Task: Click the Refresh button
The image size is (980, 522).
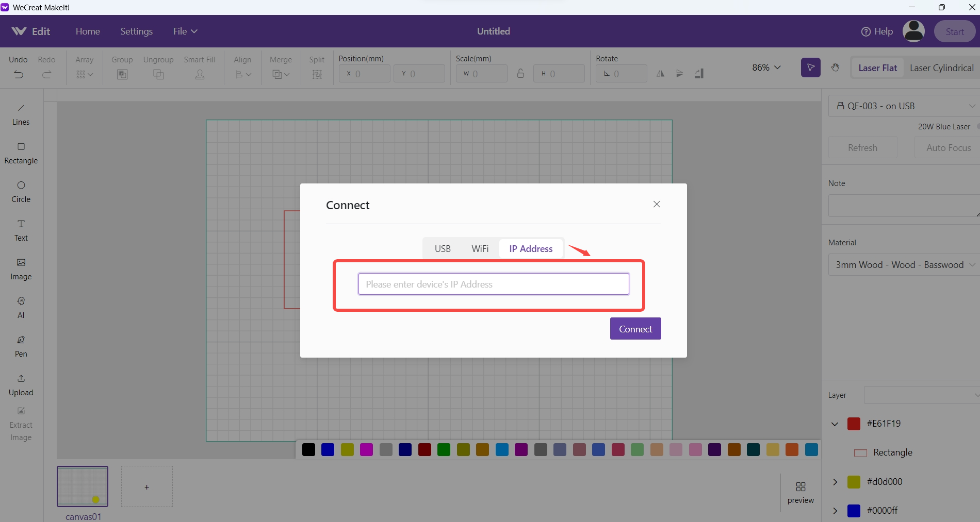Action: 862,148
